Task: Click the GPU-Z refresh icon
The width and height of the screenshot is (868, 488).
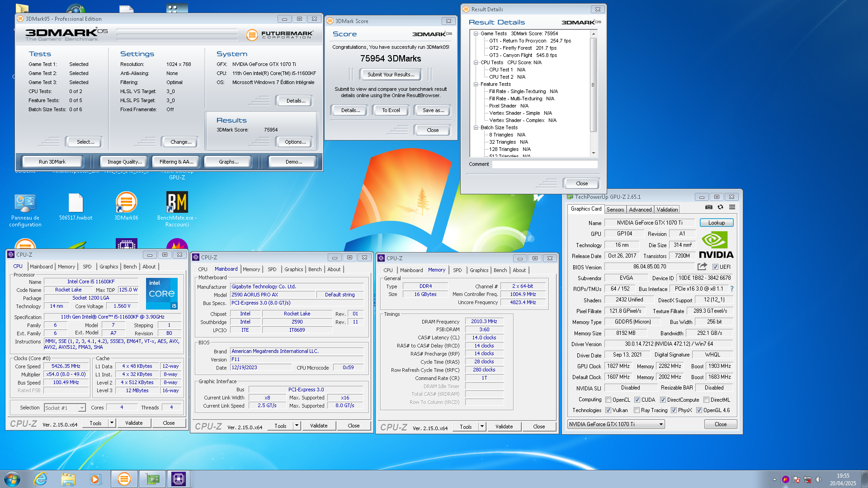Action: coord(720,207)
